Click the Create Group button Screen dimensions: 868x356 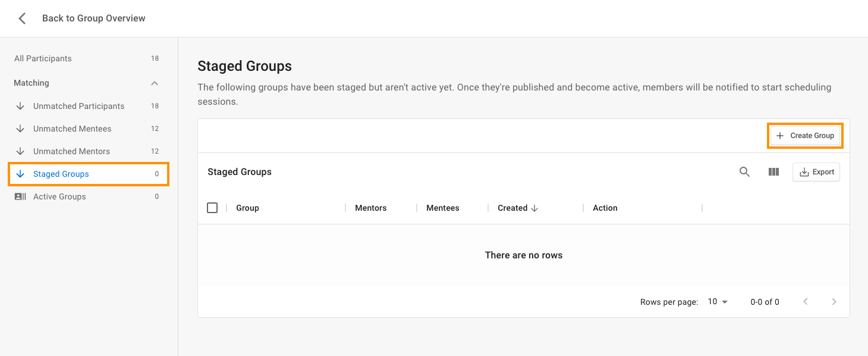pos(805,136)
